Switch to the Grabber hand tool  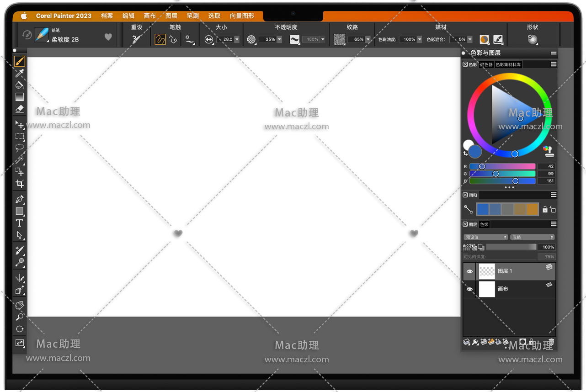coord(19,305)
